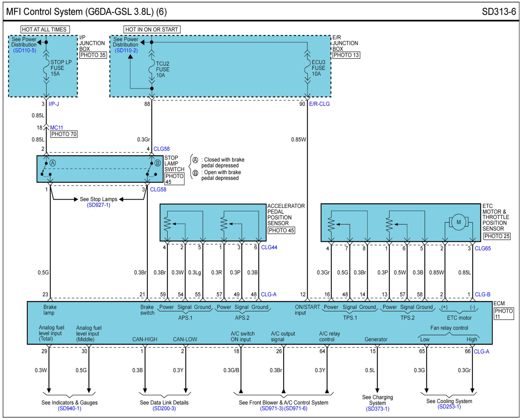Click the legend circle B symbol
The width and height of the screenshot is (522, 420).
[x=195, y=173]
